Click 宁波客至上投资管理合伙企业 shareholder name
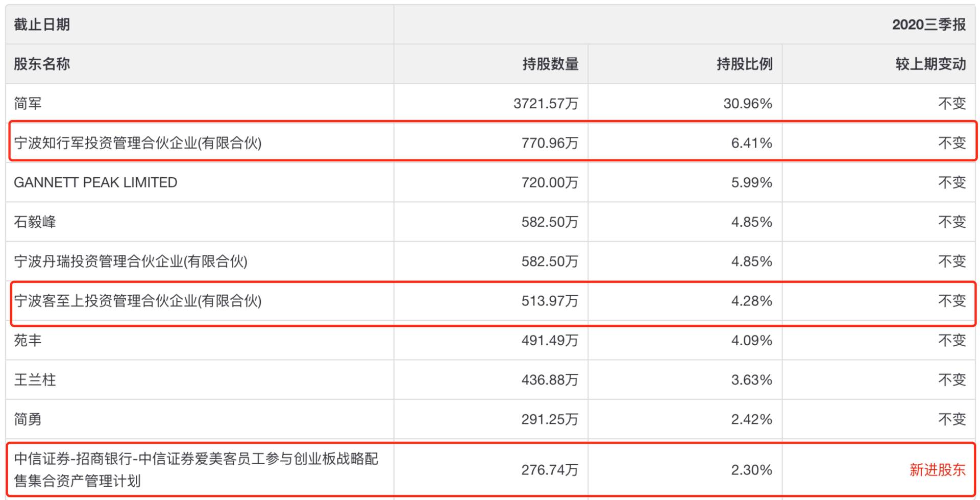Image resolution: width=980 pixels, height=500 pixels. click(x=138, y=301)
